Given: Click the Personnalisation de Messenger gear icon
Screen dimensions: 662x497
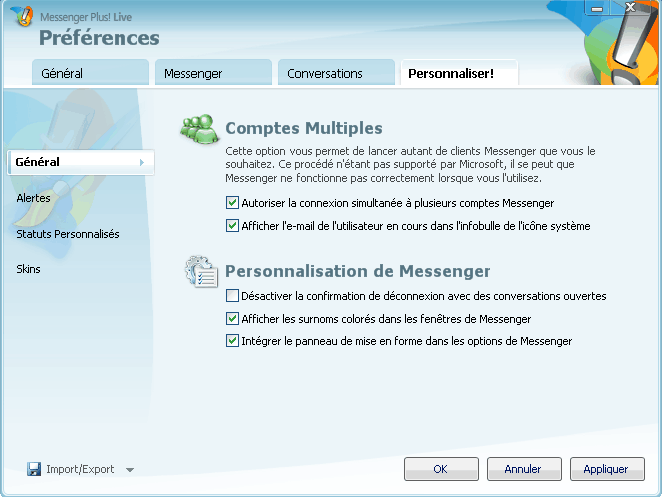Looking at the screenshot, I should click(201, 272).
